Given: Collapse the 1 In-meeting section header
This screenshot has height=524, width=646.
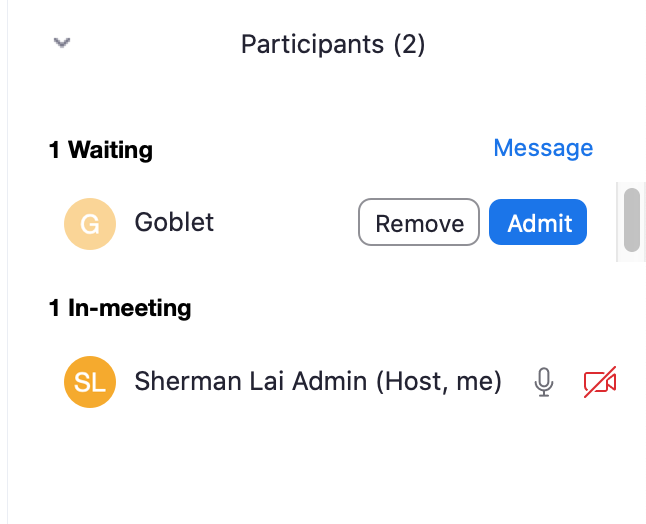Looking at the screenshot, I should point(120,308).
